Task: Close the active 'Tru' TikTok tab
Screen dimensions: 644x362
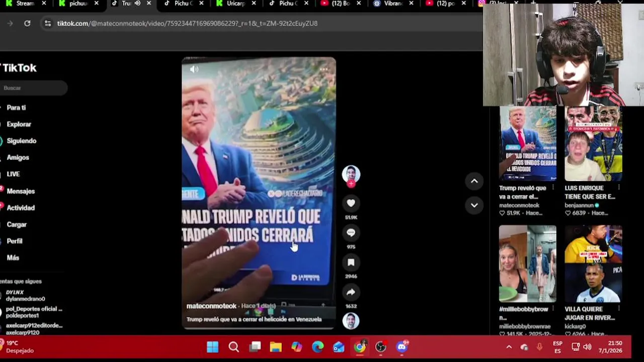Action: click(148, 3)
